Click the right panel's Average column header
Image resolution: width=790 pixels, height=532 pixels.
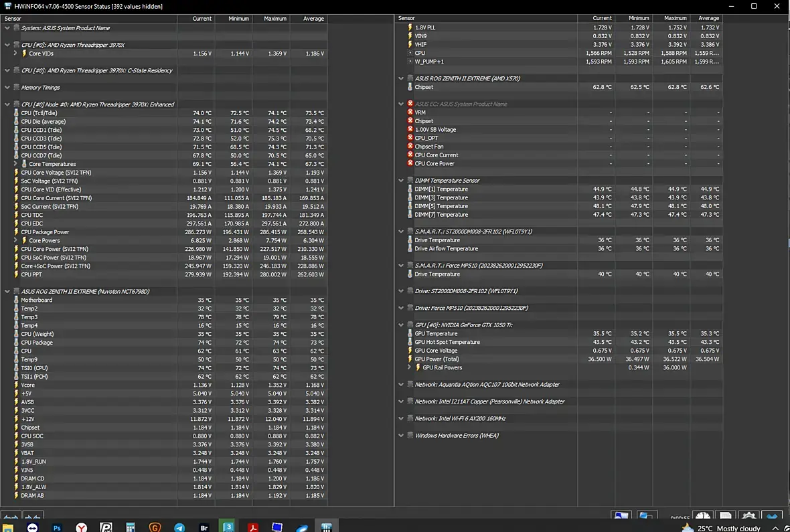coord(708,19)
